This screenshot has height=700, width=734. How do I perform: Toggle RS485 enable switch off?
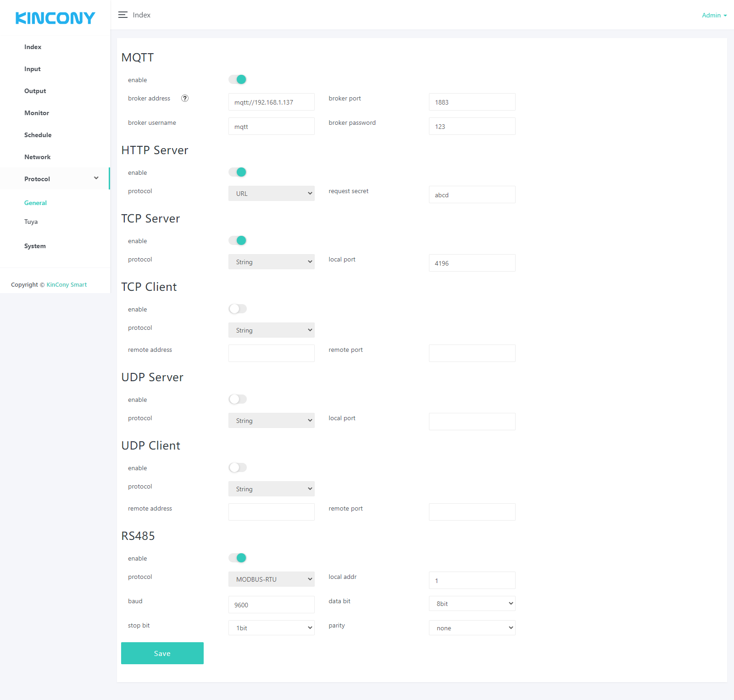238,558
